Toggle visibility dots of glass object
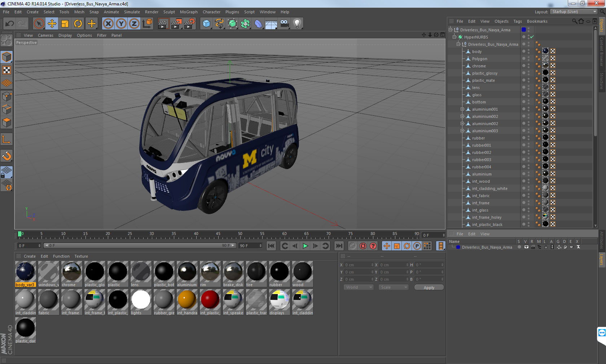Screen dimensions: 606x364 [529, 94]
